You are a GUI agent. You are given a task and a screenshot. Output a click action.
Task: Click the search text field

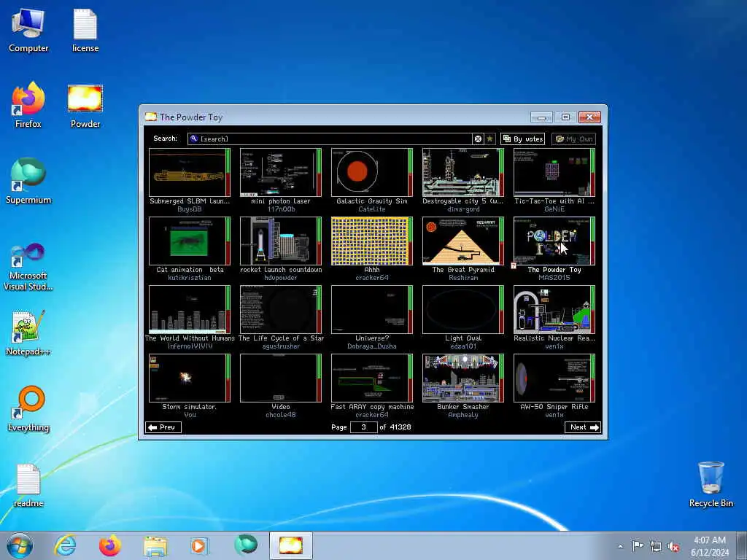(x=330, y=139)
